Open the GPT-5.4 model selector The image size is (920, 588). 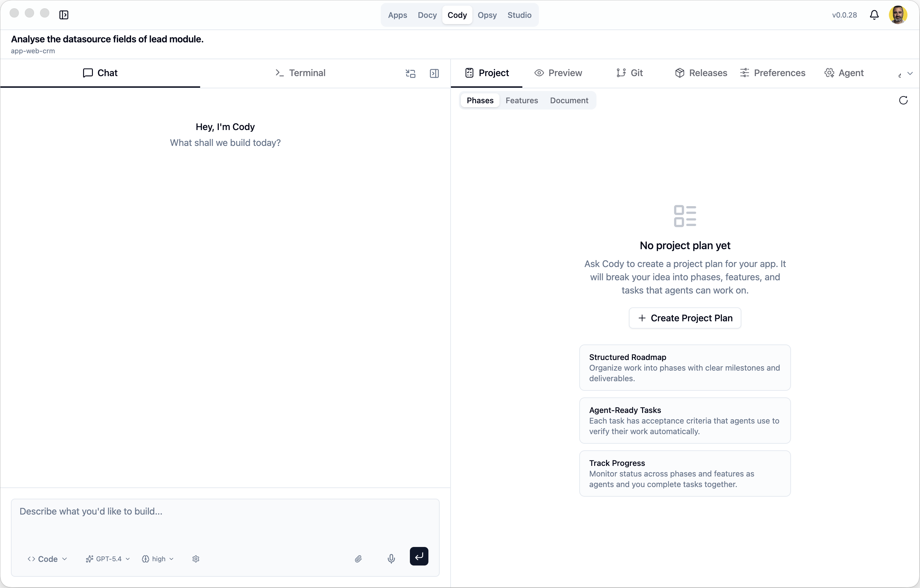108,559
